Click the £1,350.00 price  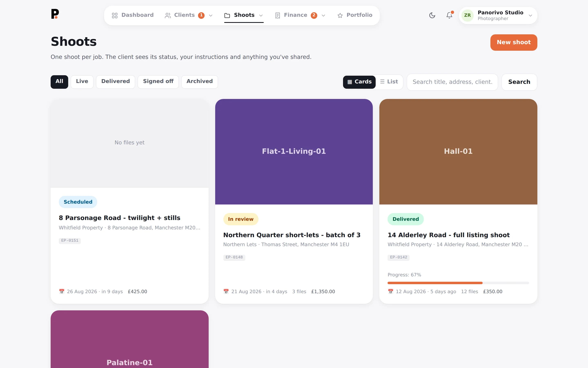[x=323, y=292]
